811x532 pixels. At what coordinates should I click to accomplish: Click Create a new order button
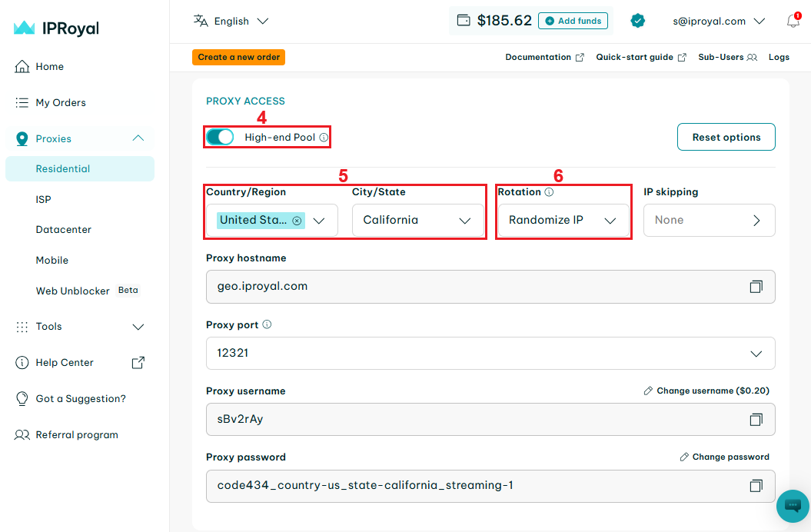point(238,57)
